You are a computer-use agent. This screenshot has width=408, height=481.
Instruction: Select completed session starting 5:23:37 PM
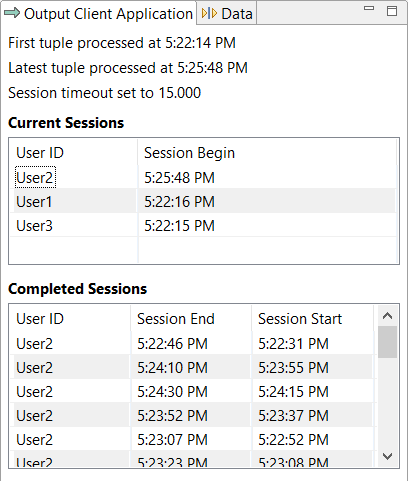pyautogui.click(x=193, y=415)
